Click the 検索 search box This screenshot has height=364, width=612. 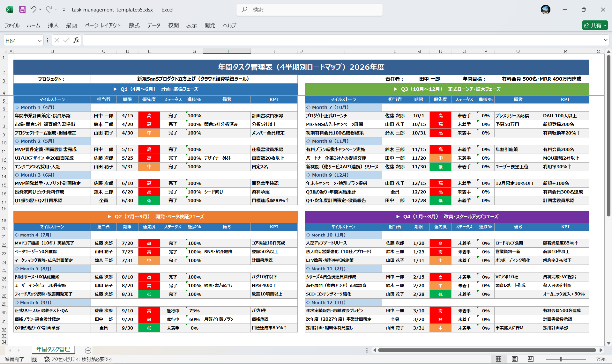309,10
